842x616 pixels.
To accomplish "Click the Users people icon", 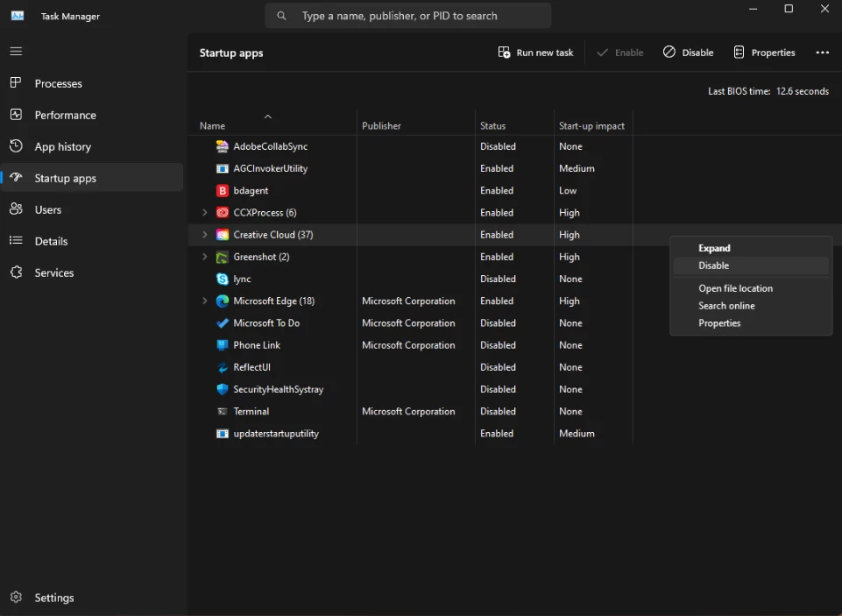I will click(16, 209).
